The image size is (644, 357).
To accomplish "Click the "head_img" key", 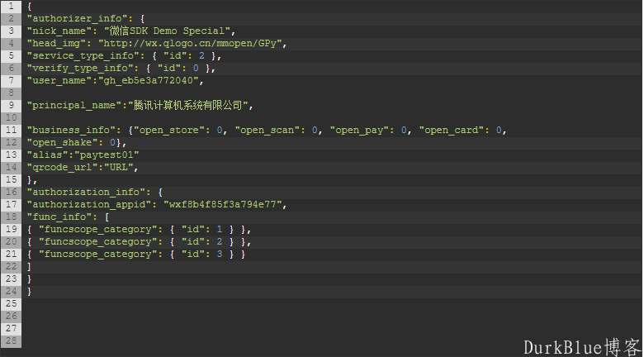I will coord(57,43).
